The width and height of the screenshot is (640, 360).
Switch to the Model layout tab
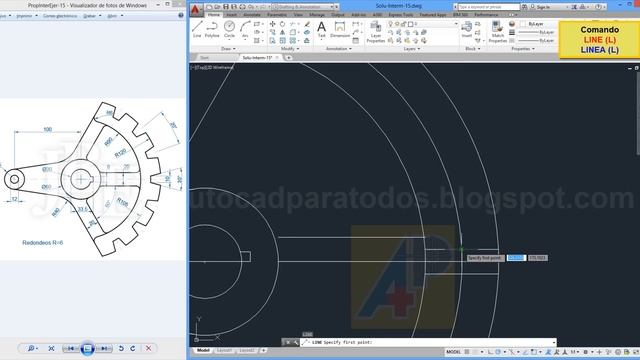pyautogui.click(x=203, y=350)
